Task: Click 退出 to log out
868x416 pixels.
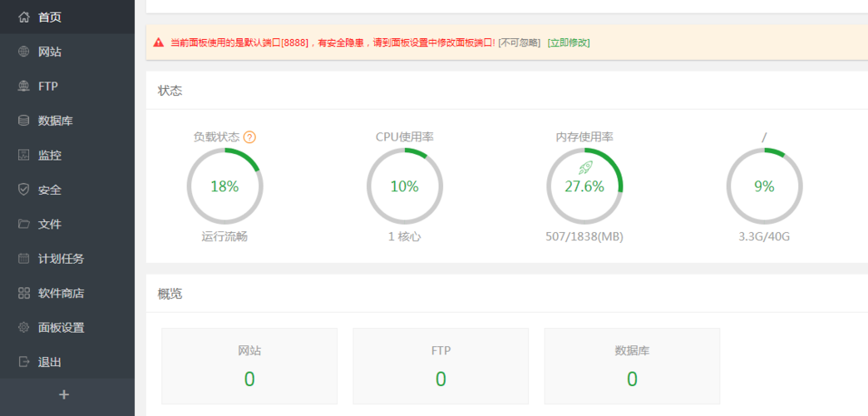Action: pos(67,362)
